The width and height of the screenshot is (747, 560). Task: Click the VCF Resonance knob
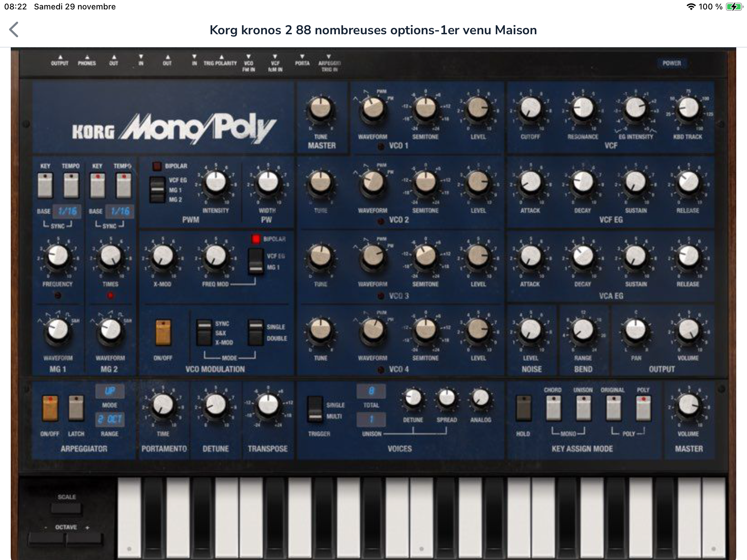[x=583, y=108]
